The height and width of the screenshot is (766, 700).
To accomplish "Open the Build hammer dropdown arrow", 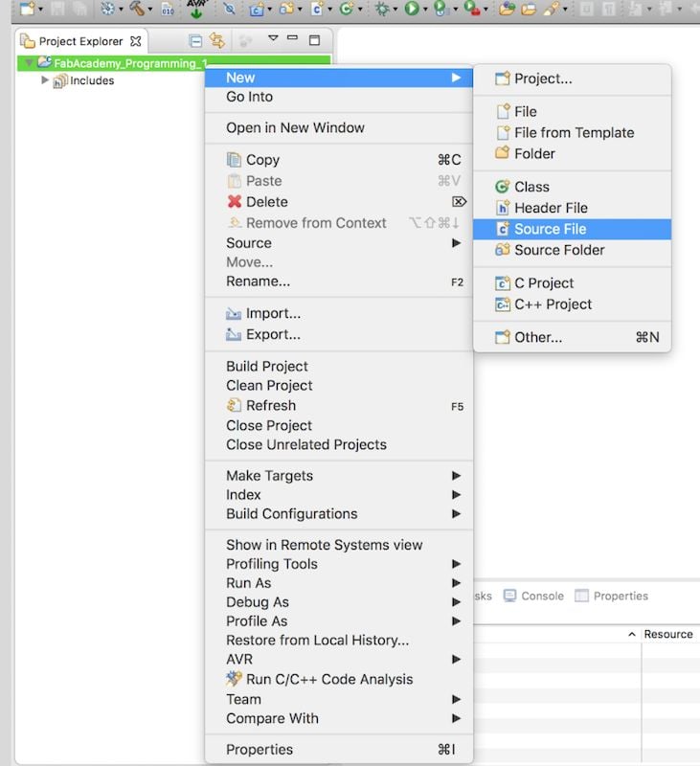I will click(x=150, y=10).
